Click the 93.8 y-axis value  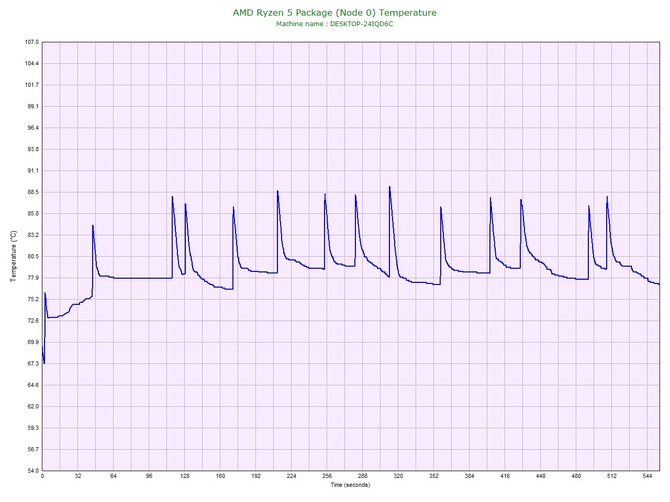(32, 149)
